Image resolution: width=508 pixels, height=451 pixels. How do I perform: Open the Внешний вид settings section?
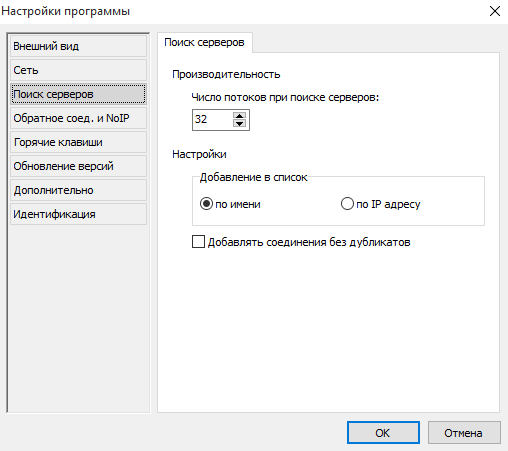78,46
